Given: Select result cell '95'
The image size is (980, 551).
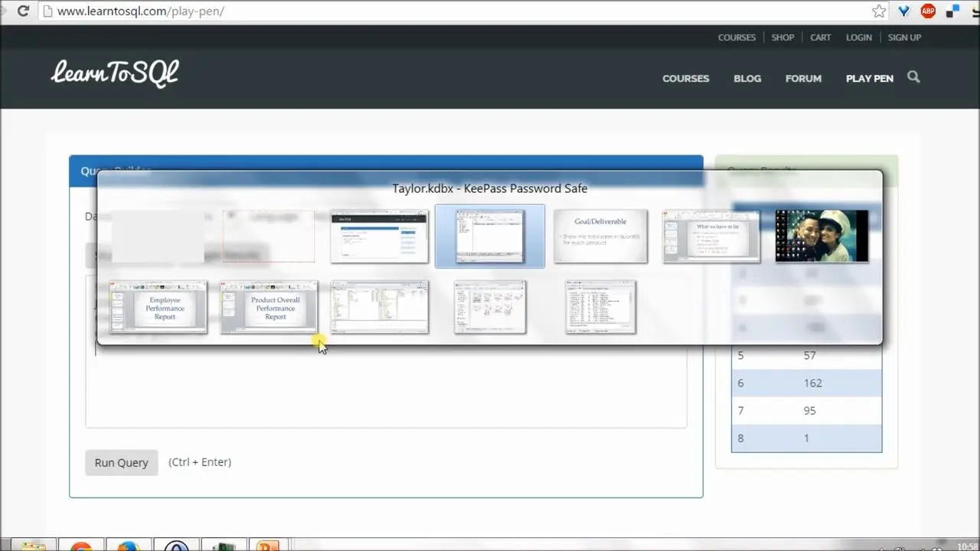Looking at the screenshot, I should pos(809,410).
